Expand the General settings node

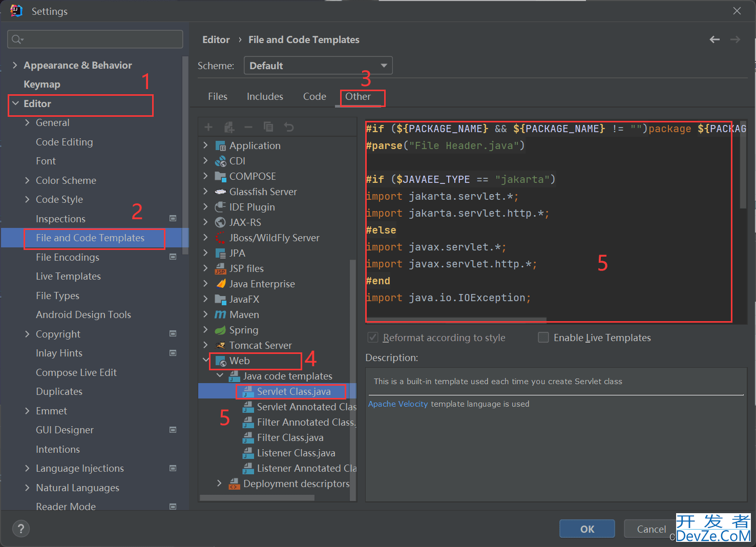click(27, 122)
